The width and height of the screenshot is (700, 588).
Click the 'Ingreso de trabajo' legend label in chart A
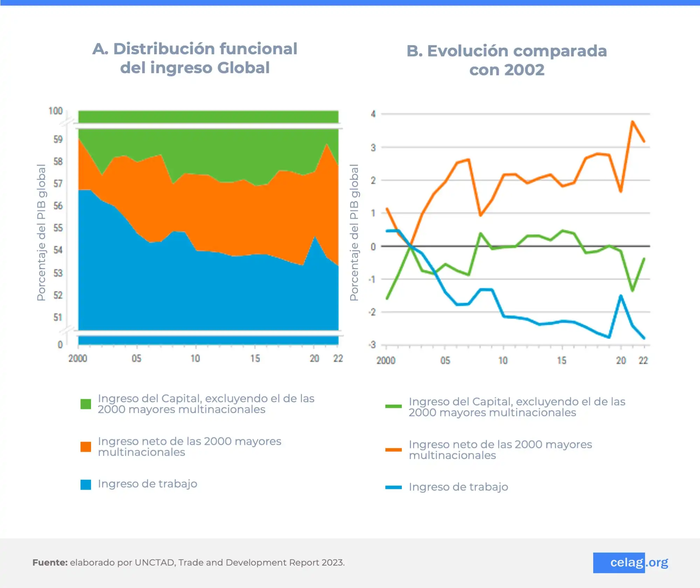pyautogui.click(x=147, y=484)
